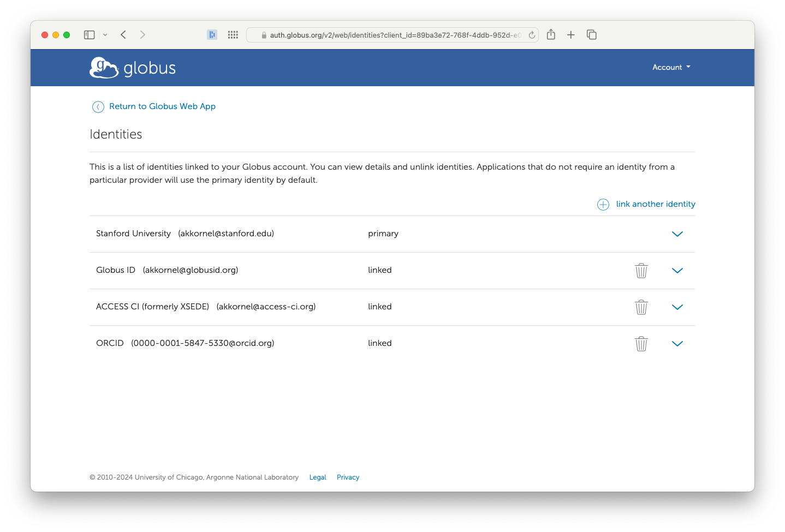Go back in Safari history
Image resolution: width=785 pixels, height=532 pixels.
pos(123,35)
